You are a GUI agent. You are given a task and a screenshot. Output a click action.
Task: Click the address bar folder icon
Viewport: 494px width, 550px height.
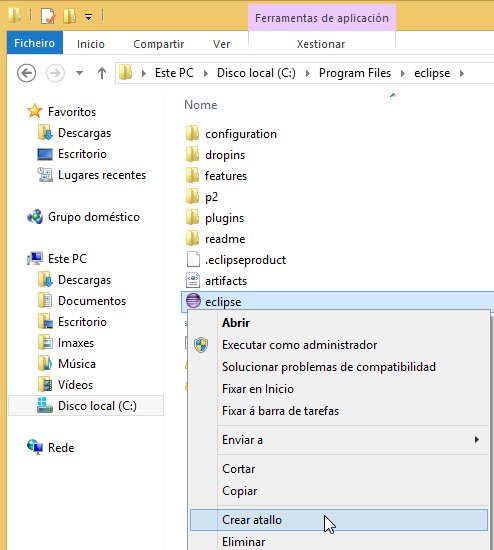point(125,73)
